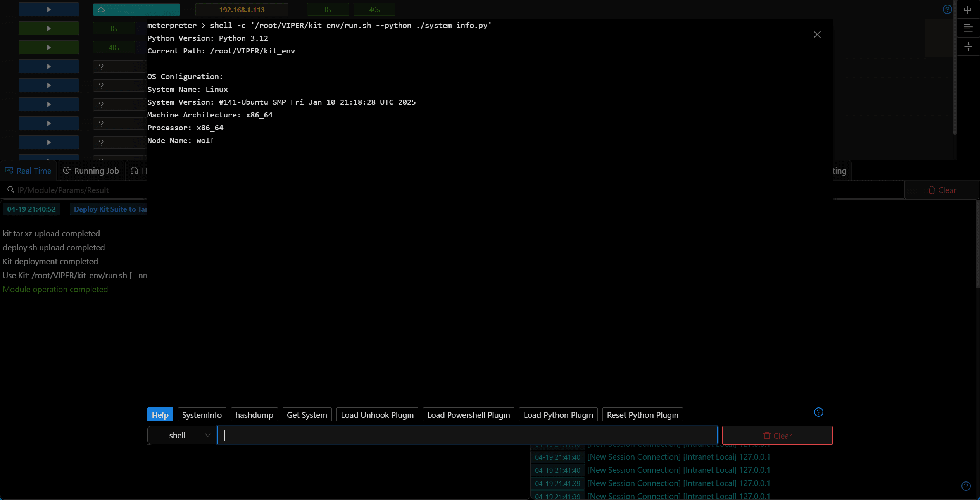Switch to the Real Time tab

pos(28,171)
